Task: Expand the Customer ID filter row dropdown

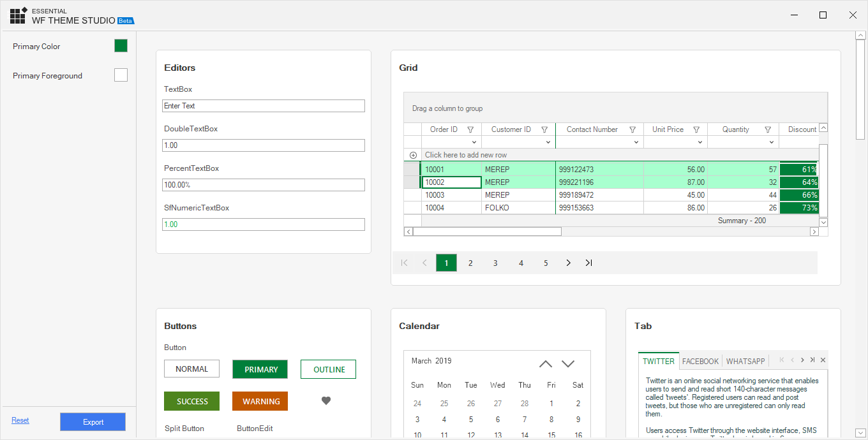Action: tap(548, 142)
